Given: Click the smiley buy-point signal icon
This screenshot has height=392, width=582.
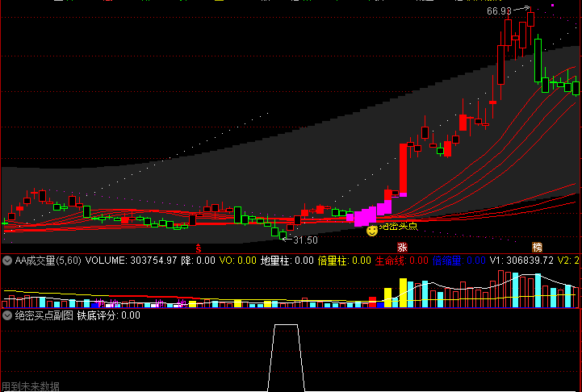Looking at the screenshot, I should (372, 231).
